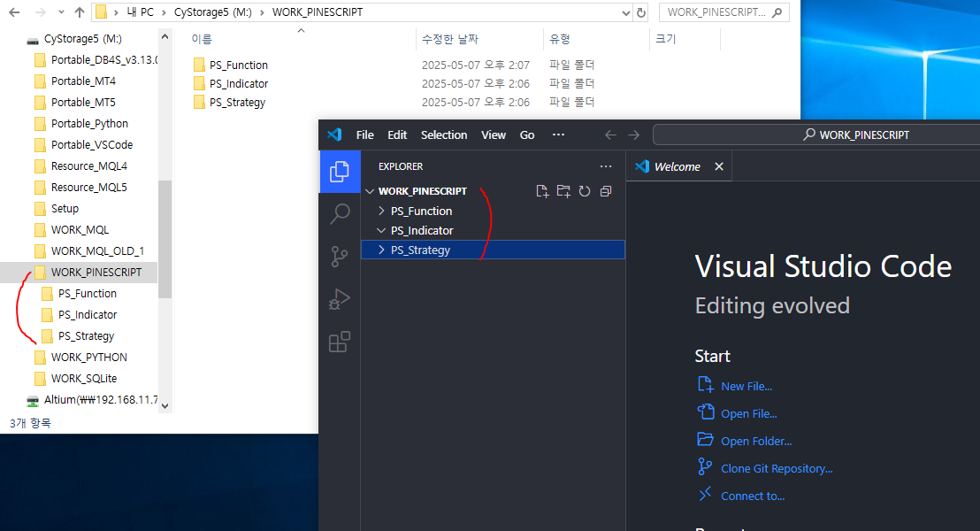
Task: Click the Clone Git Repository icon
Action: (x=705, y=466)
